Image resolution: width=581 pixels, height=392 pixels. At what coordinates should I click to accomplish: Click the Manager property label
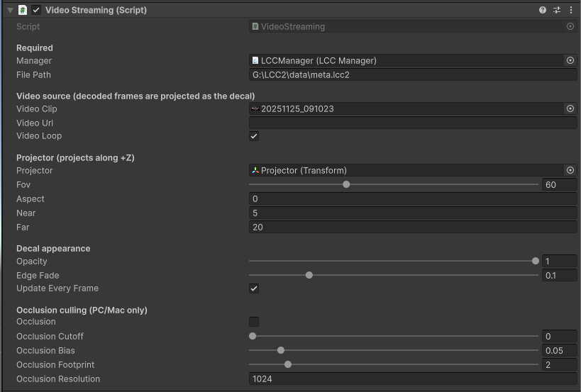[34, 60]
